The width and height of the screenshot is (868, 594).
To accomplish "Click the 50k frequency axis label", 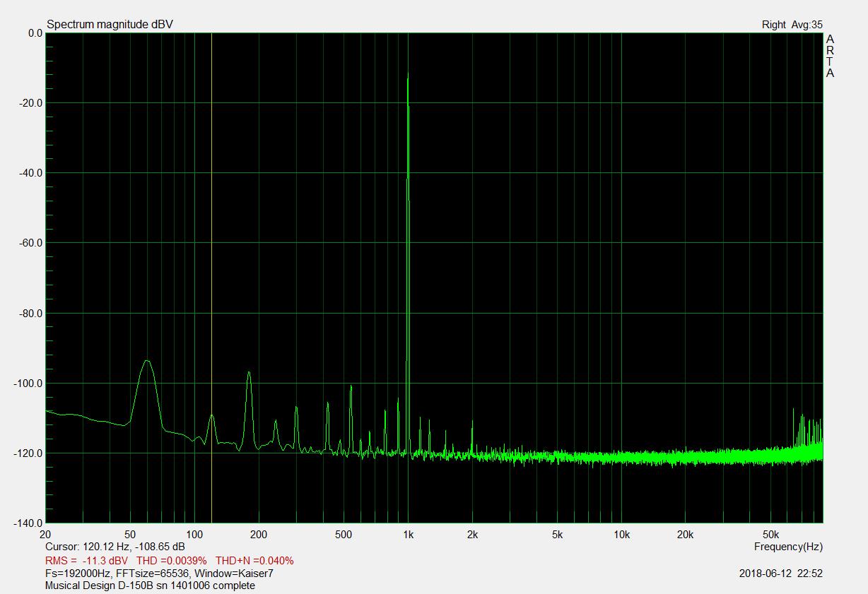I will 770,535.
